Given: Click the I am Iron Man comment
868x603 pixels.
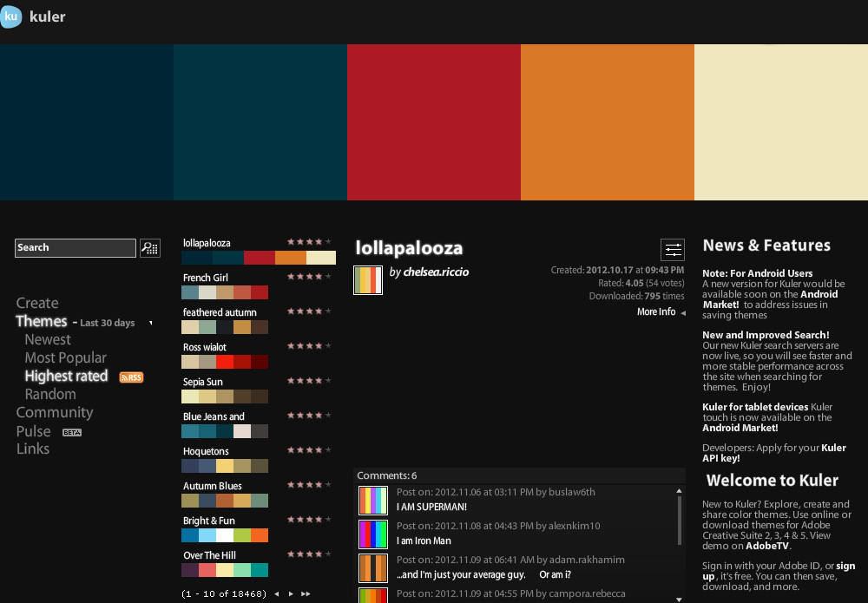Looking at the screenshot, I should [x=424, y=541].
